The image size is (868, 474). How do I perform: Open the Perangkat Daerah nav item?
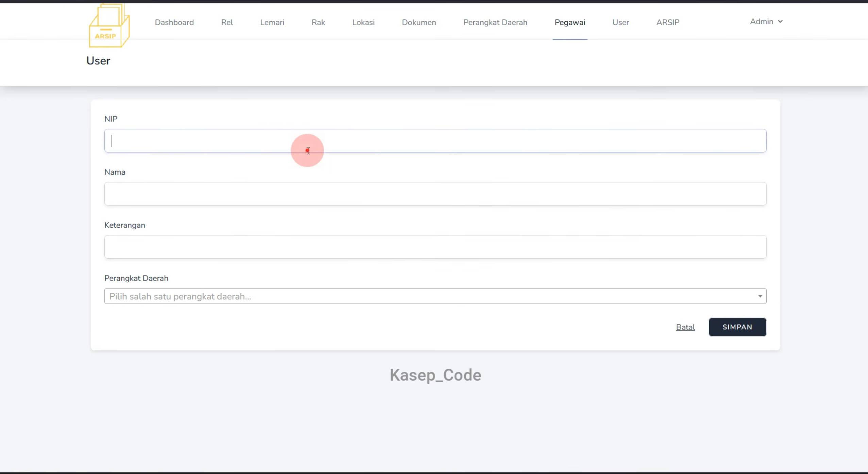tap(495, 22)
